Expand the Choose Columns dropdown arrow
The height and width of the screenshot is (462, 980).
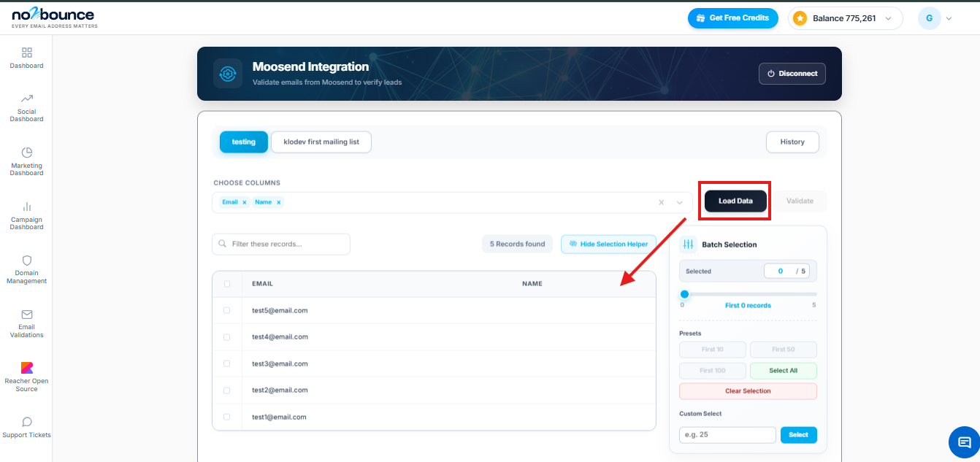[680, 202]
